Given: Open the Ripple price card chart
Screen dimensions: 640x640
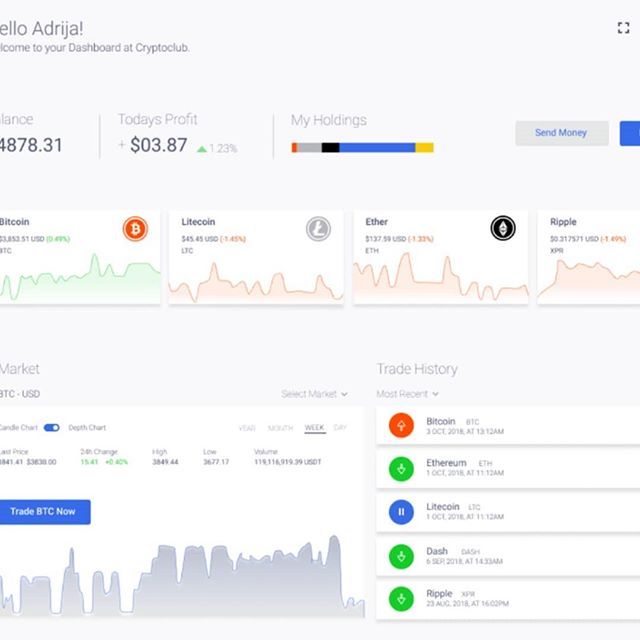Looking at the screenshot, I should 589,281.
